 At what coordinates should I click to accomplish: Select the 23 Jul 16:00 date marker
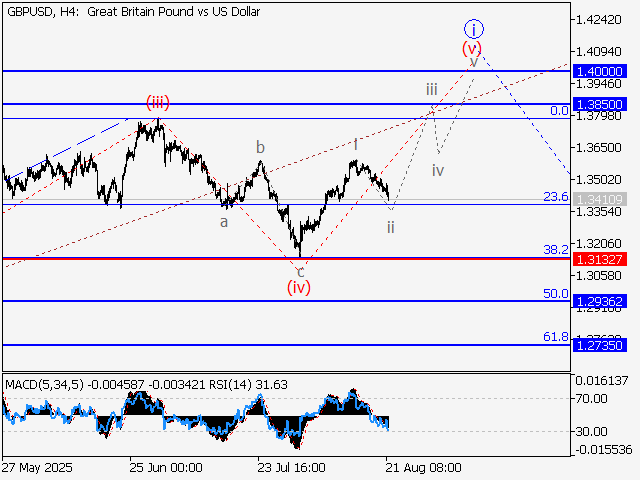pyautogui.click(x=290, y=467)
